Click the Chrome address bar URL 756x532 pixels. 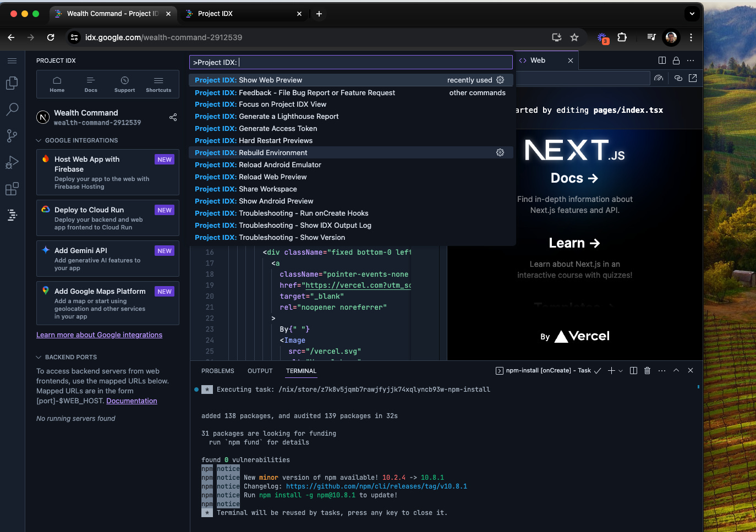163,37
